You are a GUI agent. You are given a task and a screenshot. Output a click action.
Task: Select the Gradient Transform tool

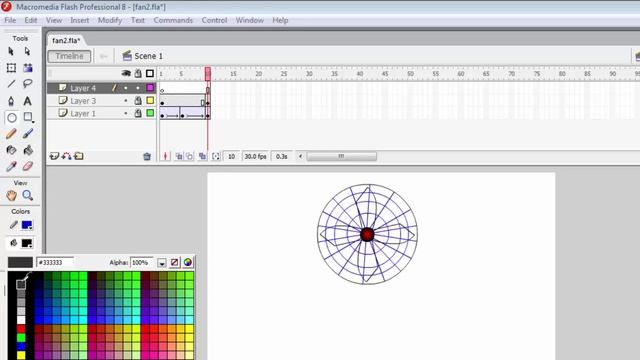27,68
